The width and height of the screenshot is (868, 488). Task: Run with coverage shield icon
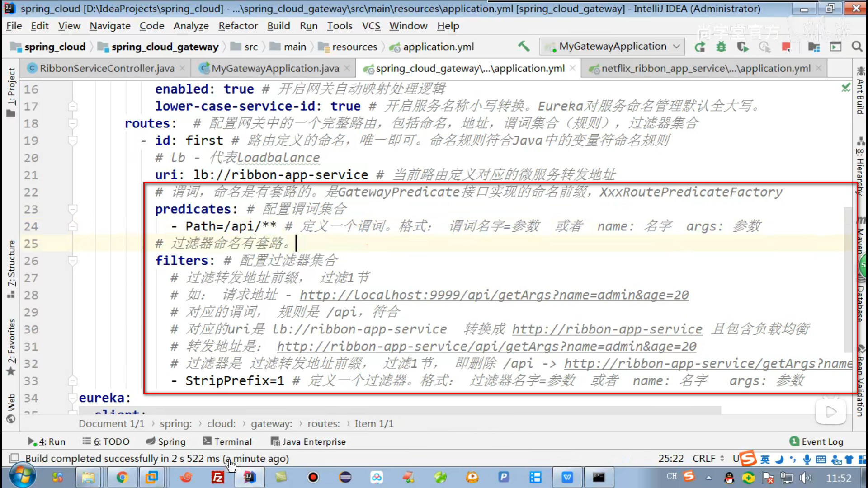[742, 47]
